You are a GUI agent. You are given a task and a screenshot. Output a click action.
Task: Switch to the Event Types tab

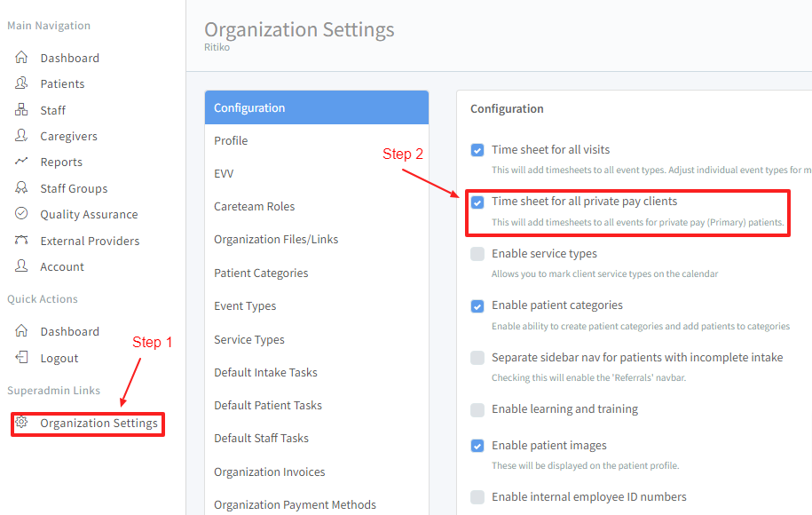(x=245, y=305)
